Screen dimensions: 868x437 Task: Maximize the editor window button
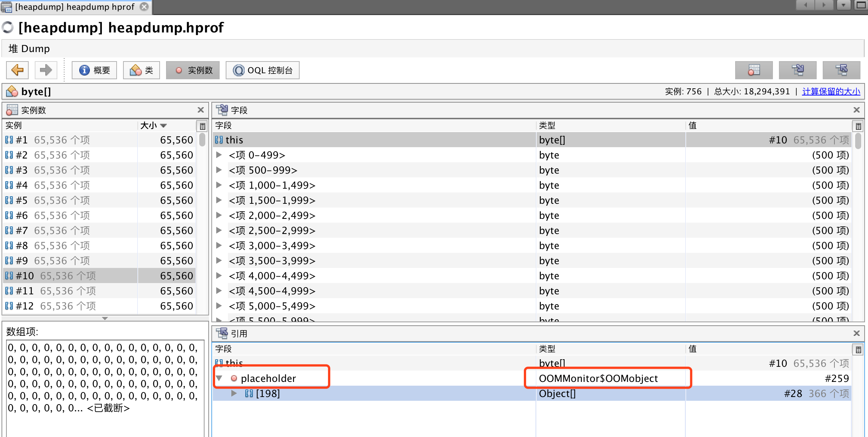pos(861,5)
